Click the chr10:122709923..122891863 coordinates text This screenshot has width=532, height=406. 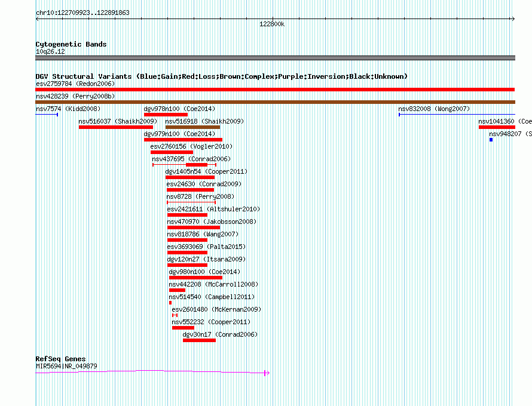[82, 13]
